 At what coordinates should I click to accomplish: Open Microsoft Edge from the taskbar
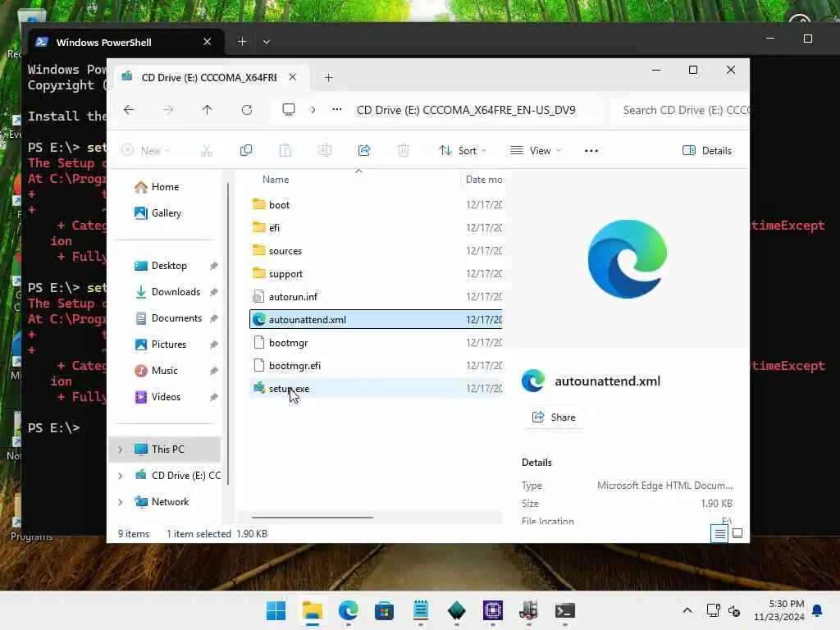point(348,610)
